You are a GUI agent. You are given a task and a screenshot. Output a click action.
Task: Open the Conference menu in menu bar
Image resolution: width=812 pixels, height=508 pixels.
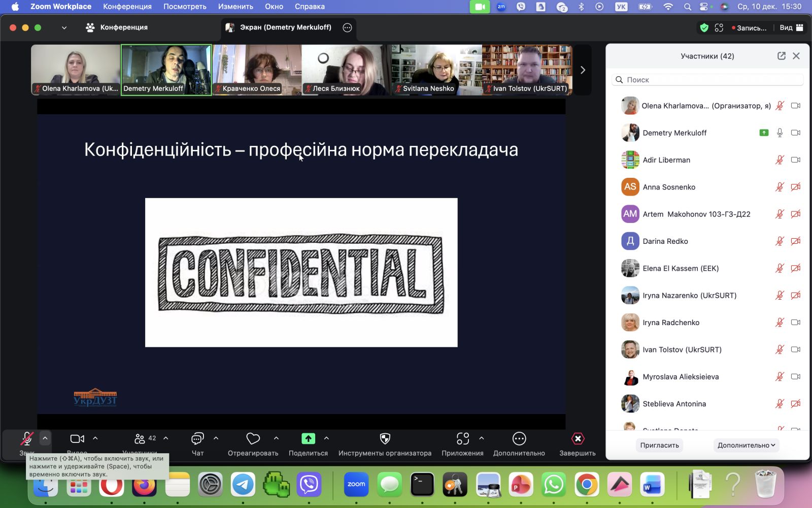pos(127,7)
